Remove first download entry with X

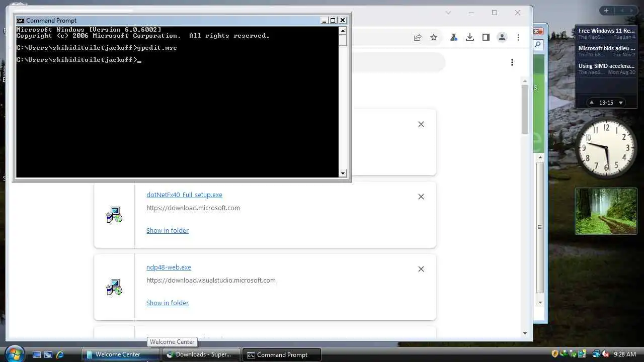point(421,124)
